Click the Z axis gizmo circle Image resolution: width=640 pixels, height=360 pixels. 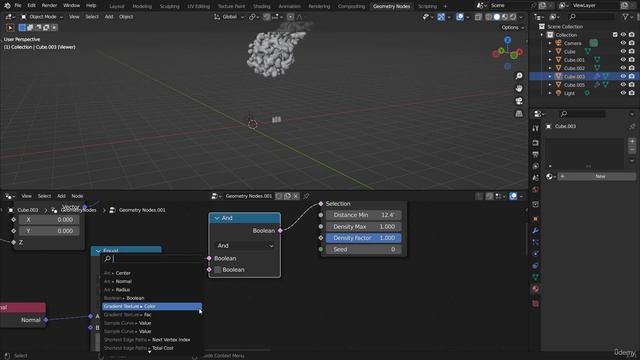pyautogui.click(x=507, y=40)
